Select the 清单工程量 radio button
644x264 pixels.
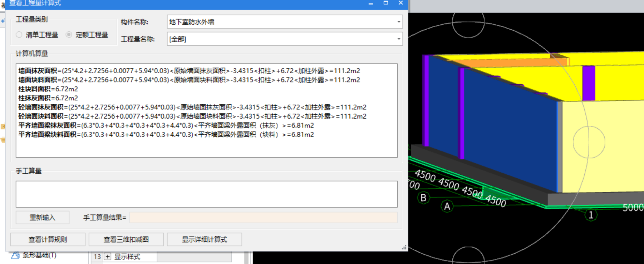pos(19,35)
